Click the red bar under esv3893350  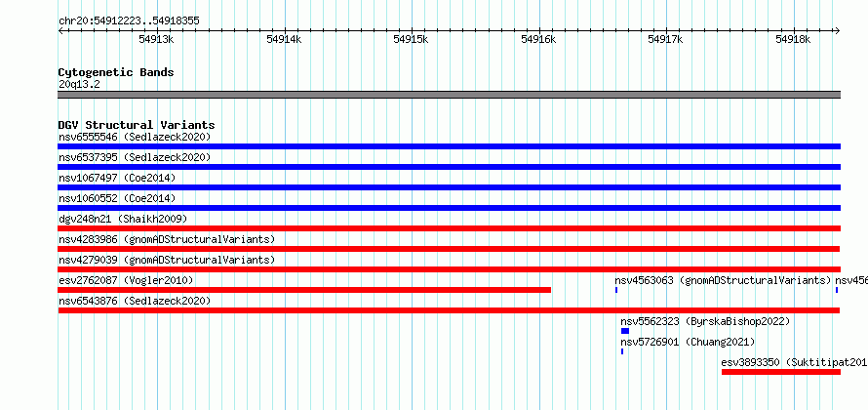[781, 372]
